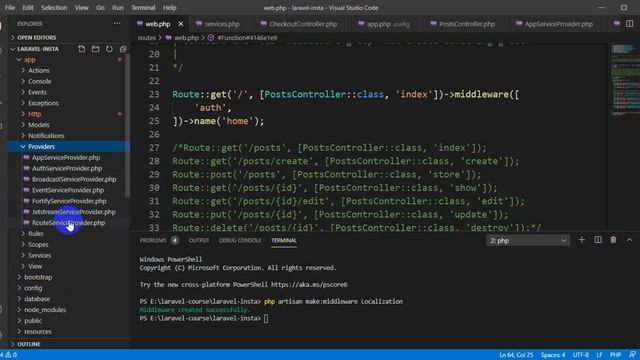Show the OUTPUT panel tab
The height and width of the screenshot is (360, 640).
(199, 240)
